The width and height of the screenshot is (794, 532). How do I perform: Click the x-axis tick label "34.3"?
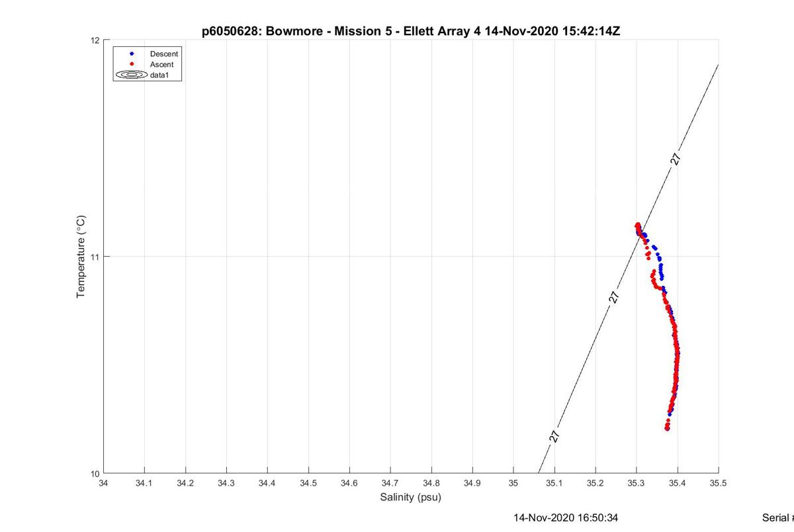tap(226, 484)
